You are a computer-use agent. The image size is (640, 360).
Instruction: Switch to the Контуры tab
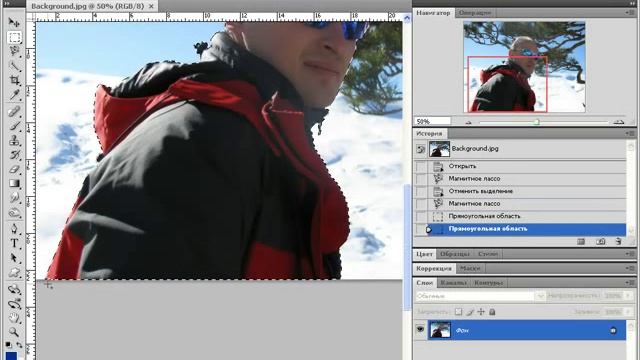click(489, 282)
